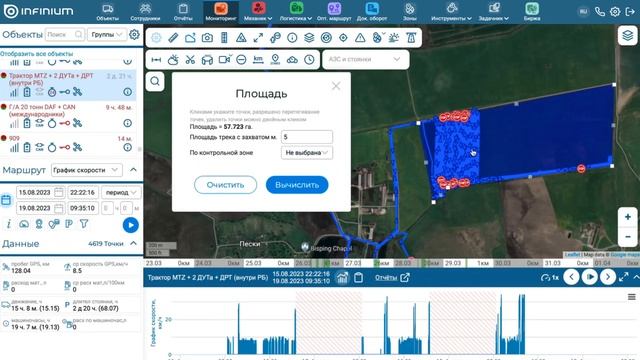The image size is (640, 360).
Task: Expand chart to fullscreen in playback bar
Action: (x=623, y=277)
